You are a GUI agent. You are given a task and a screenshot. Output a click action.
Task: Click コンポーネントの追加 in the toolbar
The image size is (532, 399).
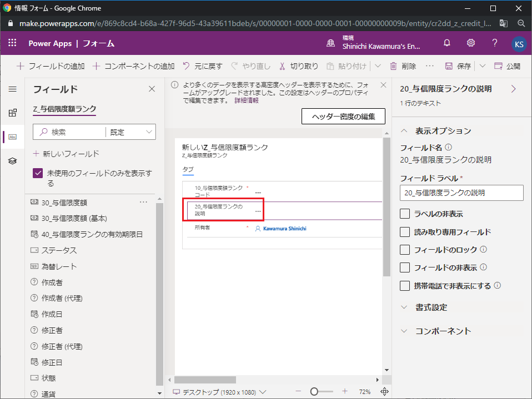point(133,66)
